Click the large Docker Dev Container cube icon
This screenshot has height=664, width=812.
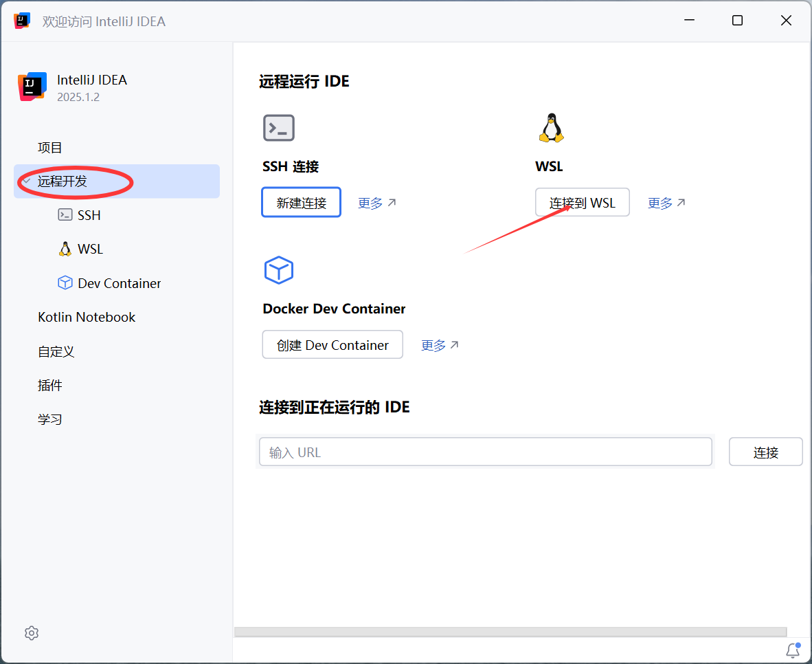[x=279, y=270]
